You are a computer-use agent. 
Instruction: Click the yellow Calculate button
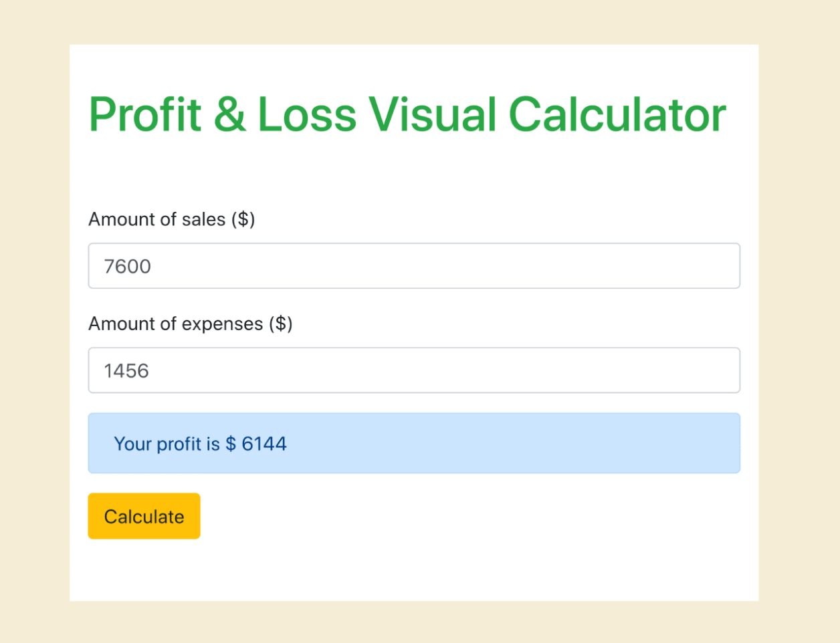144,516
